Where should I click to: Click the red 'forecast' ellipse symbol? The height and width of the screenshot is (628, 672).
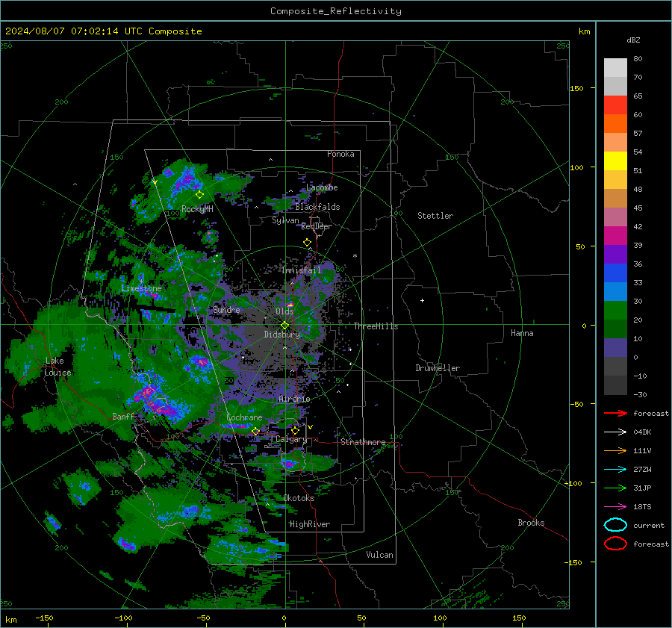coord(615,544)
